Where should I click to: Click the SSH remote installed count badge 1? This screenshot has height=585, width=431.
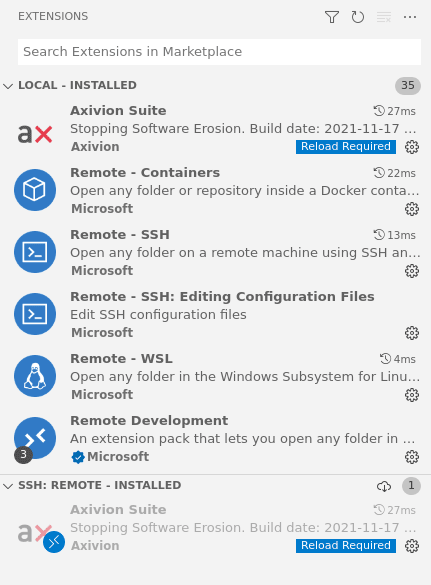tap(411, 486)
